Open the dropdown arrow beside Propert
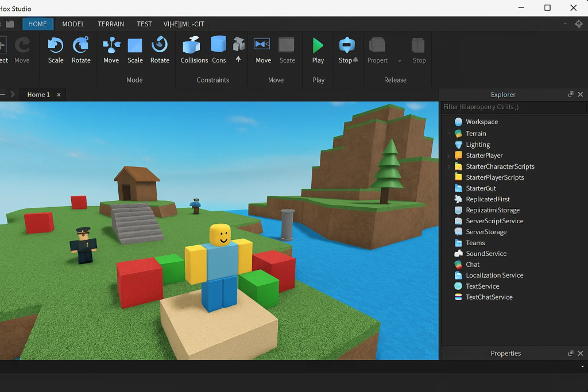The width and height of the screenshot is (588, 392). (400, 61)
